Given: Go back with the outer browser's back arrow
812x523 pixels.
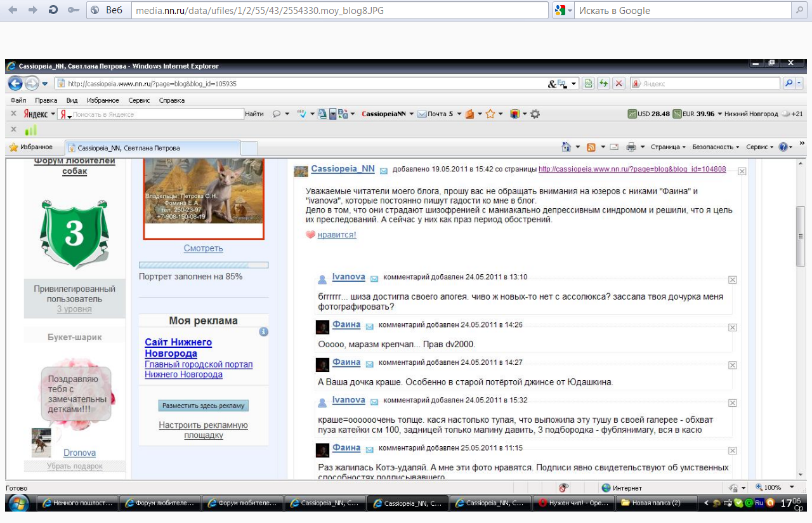Looking at the screenshot, I should (x=13, y=10).
